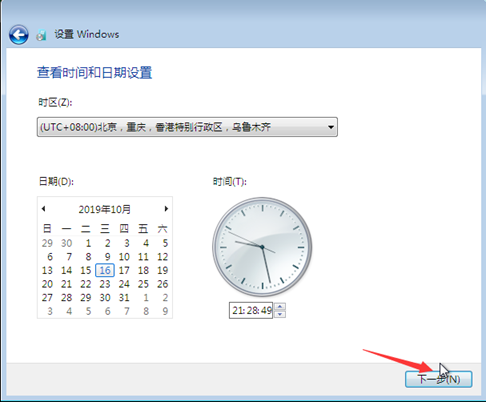Show the previous month in the calendar

(x=43, y=209)
